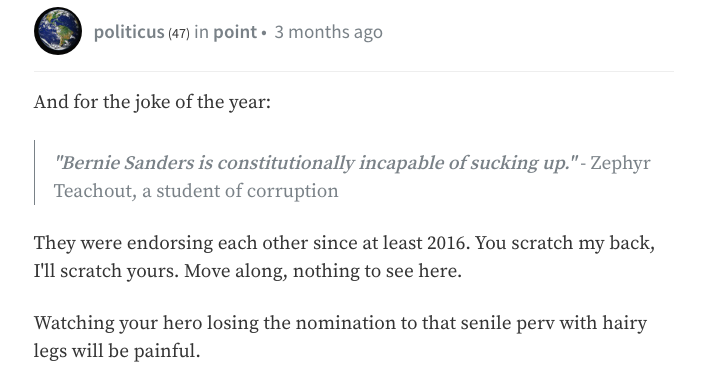Click the bullet separator before timestamp
Viewport: 717px width, 375px height.
264,33
